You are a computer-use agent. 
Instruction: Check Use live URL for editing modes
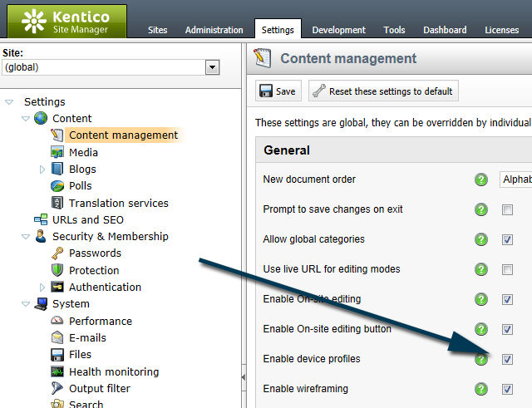pyautogui.click(x=507, y=269)
